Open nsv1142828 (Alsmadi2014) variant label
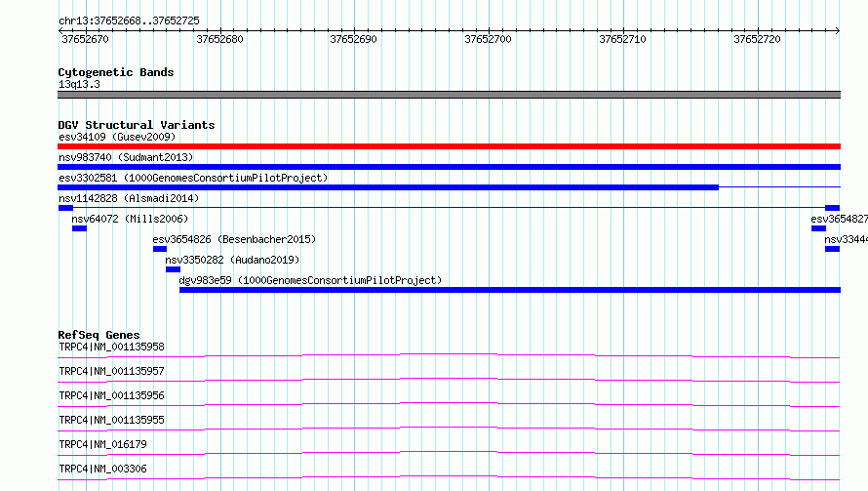 [129, 198]
